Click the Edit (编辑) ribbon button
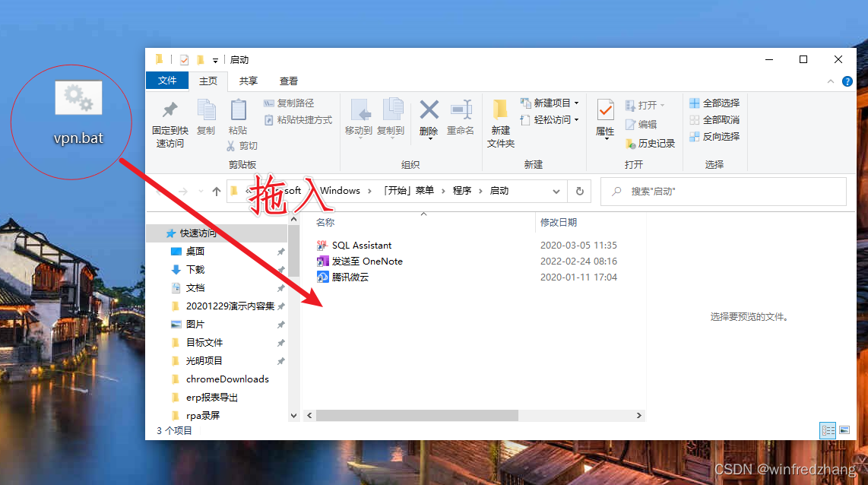 (641, 124)
